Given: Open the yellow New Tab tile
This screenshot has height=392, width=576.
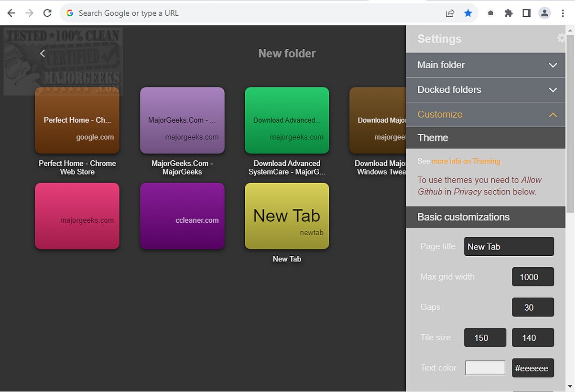Looking at the screenshot, I should click(287, 216).
